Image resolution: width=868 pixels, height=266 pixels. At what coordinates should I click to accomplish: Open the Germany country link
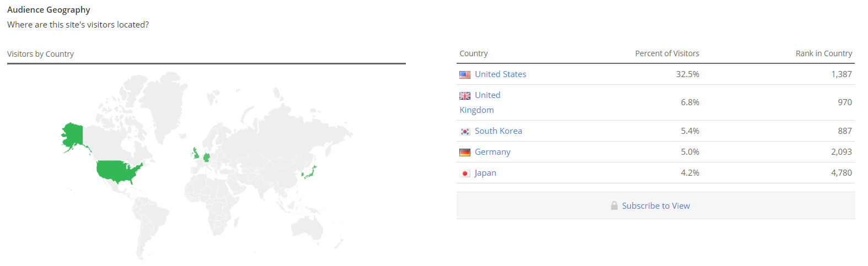pyautogui.click(x=492, y=152)
